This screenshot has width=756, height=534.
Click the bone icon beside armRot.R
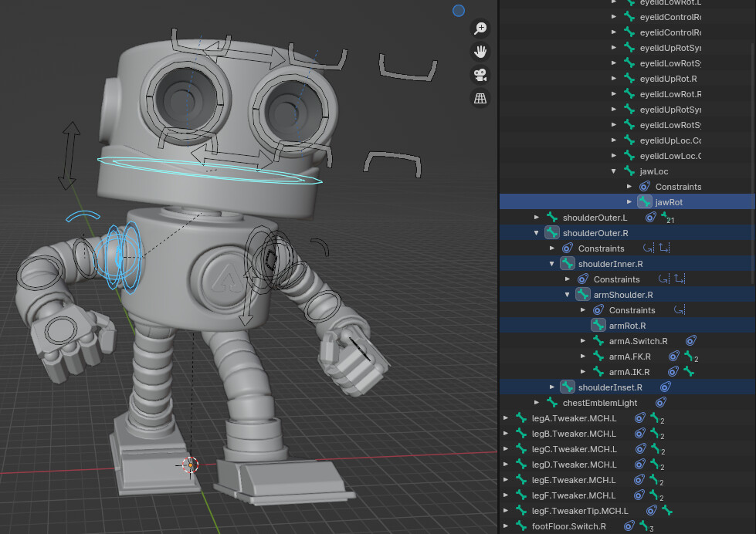click(598, 325)
